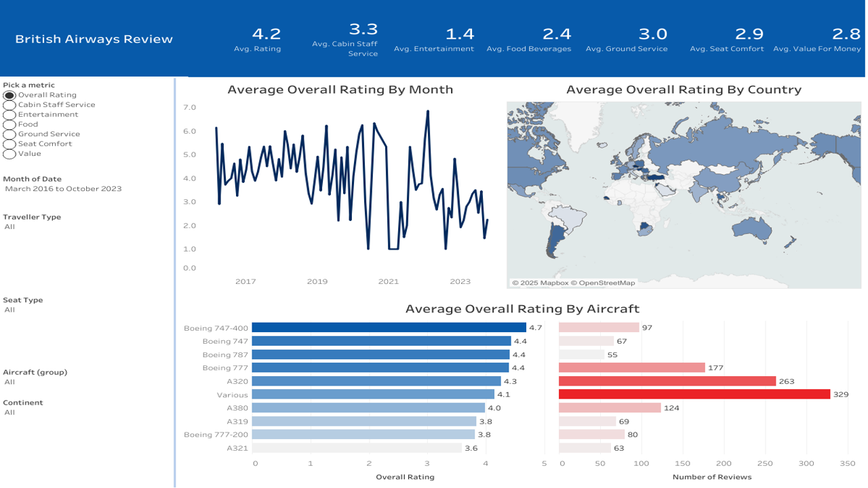Click the Boeing 747-400 rating bar
The width and height of the screenshot is (868, 488).
389,327
